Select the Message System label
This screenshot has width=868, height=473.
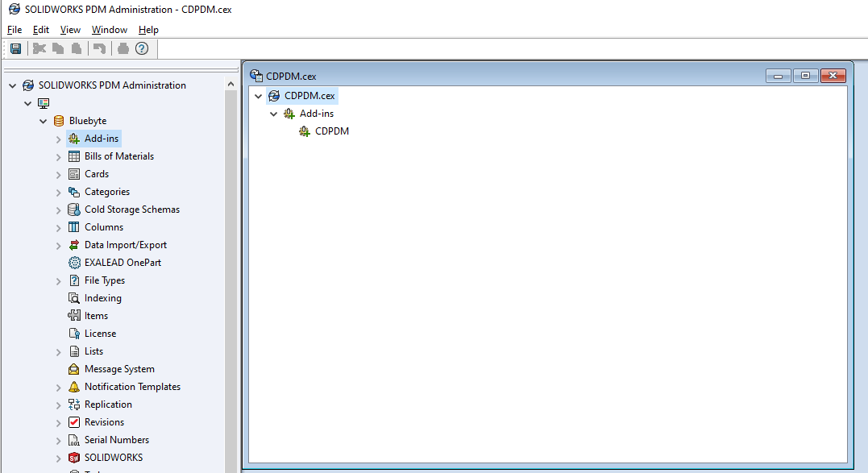click(x=119, y=369)
